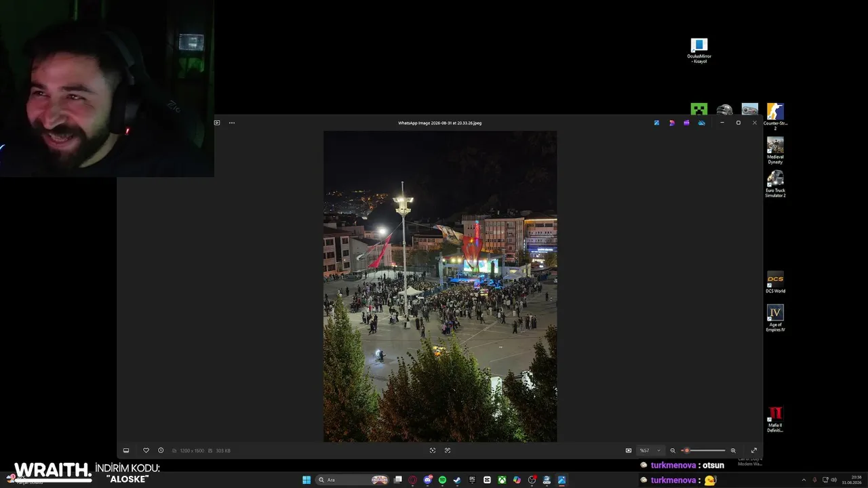Screen dimensions: 868x488
Task: Open Clipchamp video editor from Photos title bar
Action: 686,123
